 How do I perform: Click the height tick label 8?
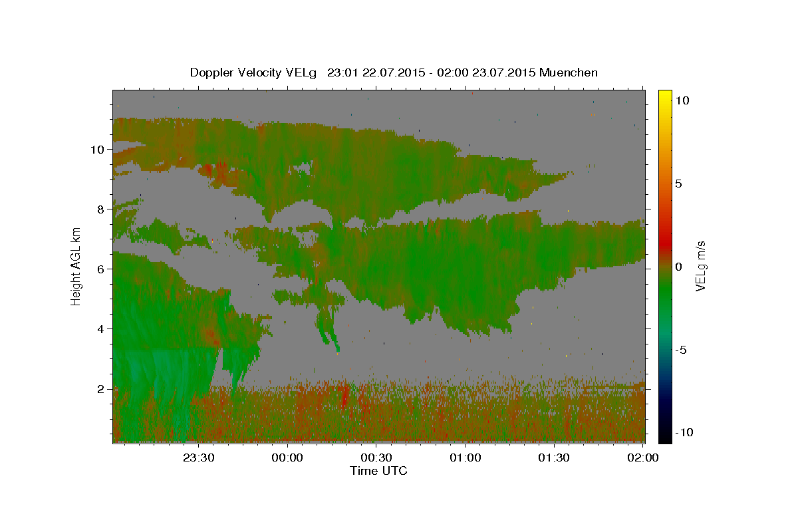[101, 209]
